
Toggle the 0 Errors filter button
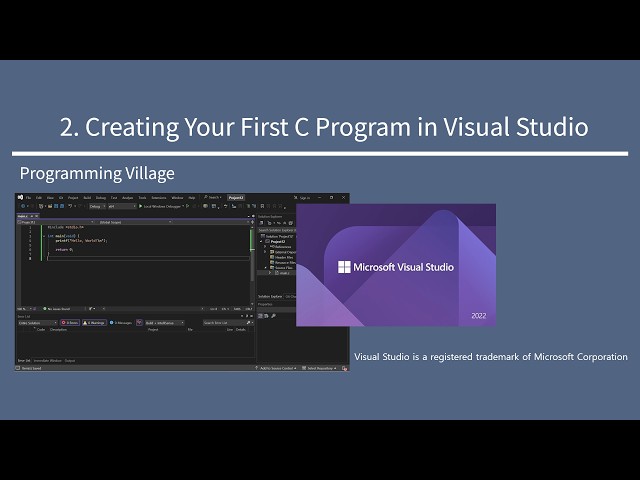(70, 323)
